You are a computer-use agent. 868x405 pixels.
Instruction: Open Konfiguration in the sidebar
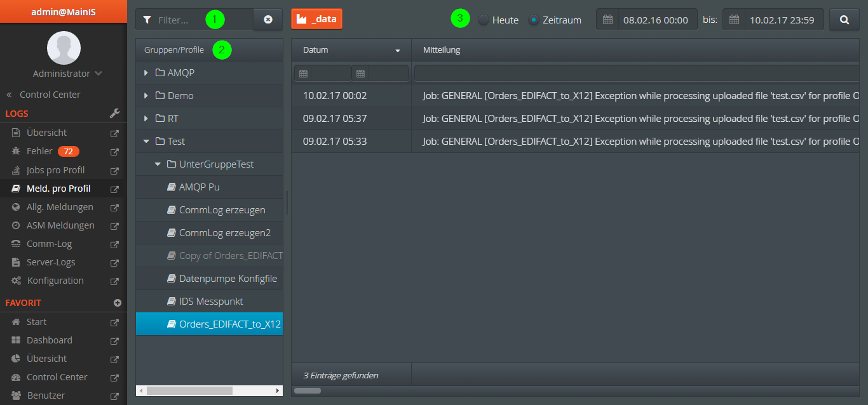pos(55,281)
